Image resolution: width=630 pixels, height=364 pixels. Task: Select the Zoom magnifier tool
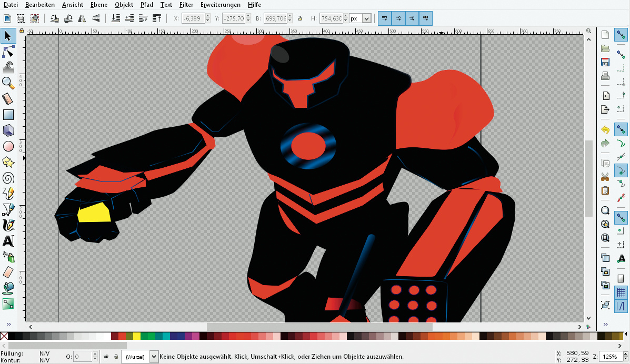(8, 83)
